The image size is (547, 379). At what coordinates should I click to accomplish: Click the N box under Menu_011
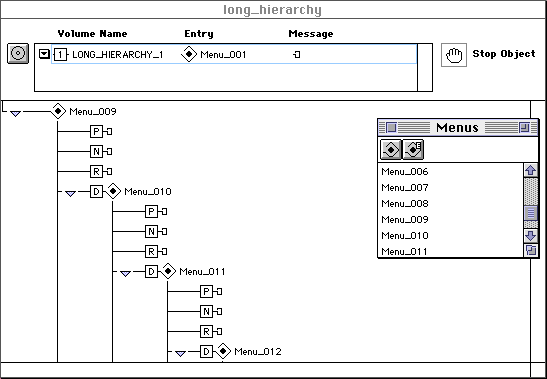pos(206,311)
